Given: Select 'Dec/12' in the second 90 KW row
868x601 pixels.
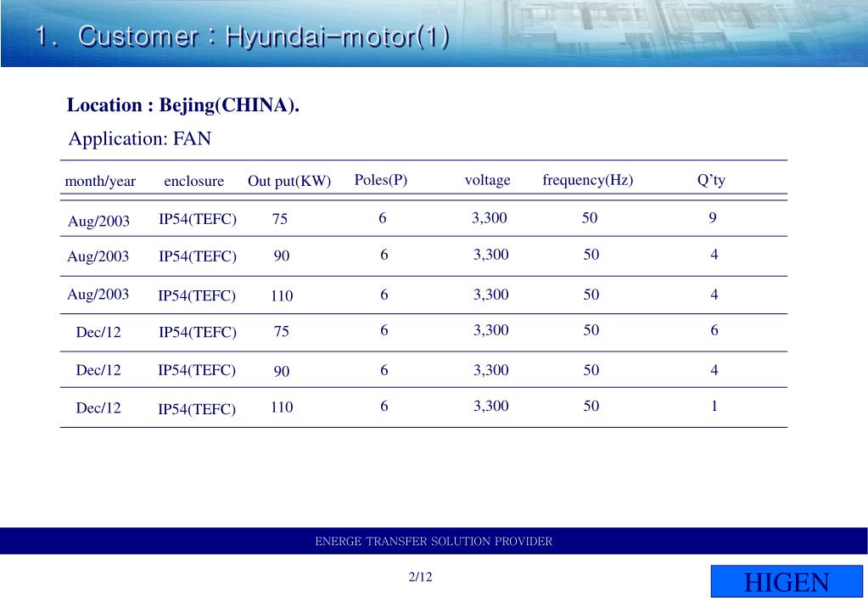Looking at the screenshot, I should point(98,369).
